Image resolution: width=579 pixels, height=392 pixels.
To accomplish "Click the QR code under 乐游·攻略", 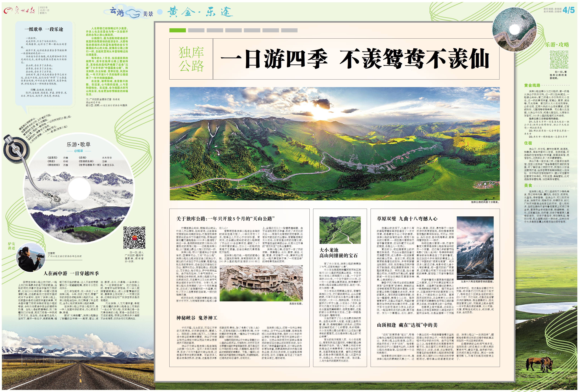I will pyautogui.click(x=559, y=60).
